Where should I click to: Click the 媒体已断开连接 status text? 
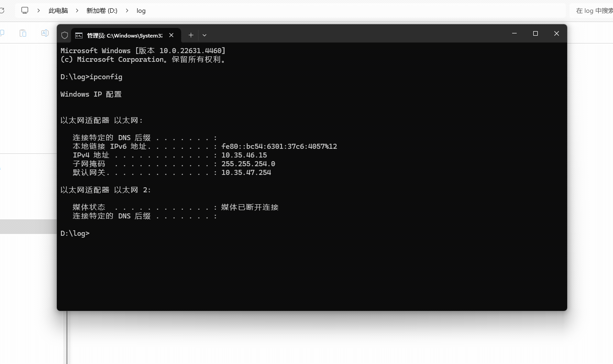(250, 207)
